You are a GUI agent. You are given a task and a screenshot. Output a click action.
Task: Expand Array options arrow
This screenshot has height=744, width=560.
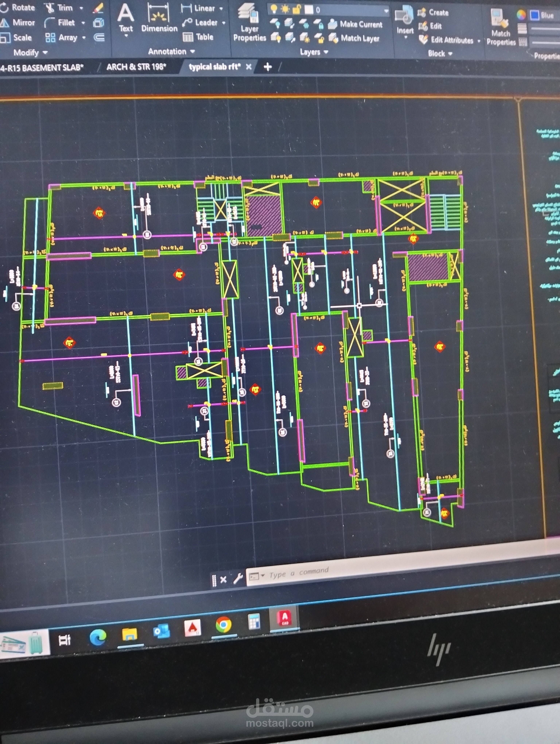click(x=84, y=38)
